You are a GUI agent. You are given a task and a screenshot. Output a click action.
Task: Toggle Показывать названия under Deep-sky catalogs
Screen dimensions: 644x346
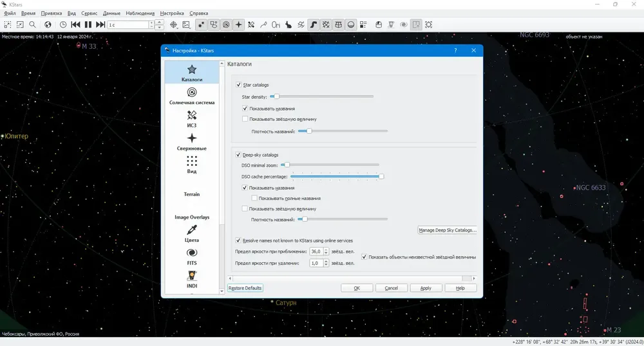click(245, 188)
